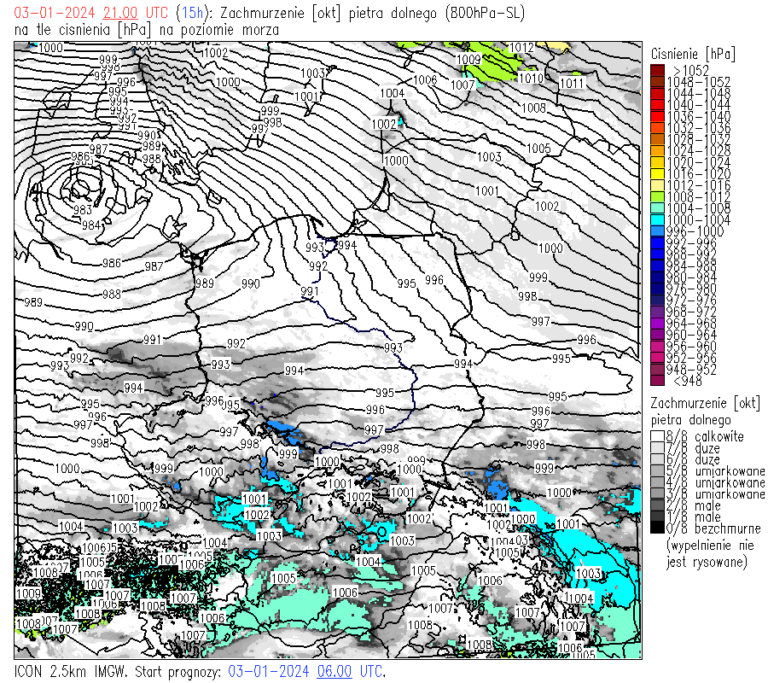Click the Cisnienie [hPa] legend title
Image resolution: width=768 pixels, height=683 pixels.
pos(691,52)
